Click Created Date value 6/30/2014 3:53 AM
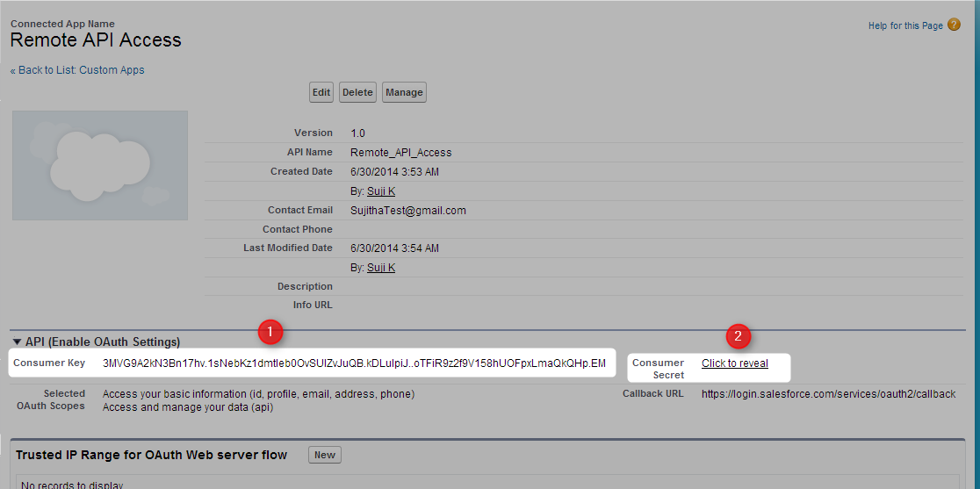Image resolution: width=980 pixels, height=489 pixels. (x=395, y=172)
